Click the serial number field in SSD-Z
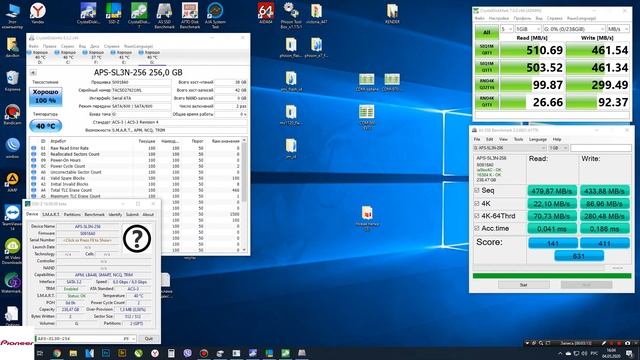The image size is (640, 360). pyautogui.click(x=88, y=240)
